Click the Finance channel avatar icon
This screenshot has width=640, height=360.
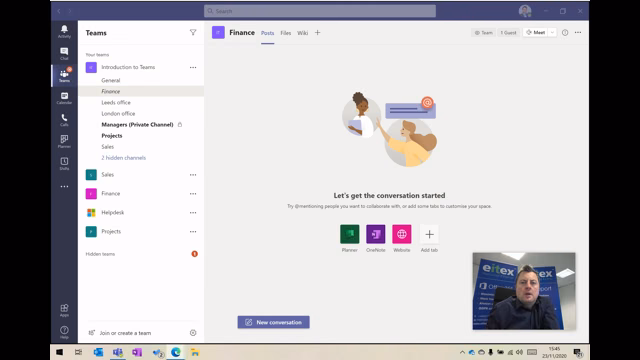click(218, 33)
